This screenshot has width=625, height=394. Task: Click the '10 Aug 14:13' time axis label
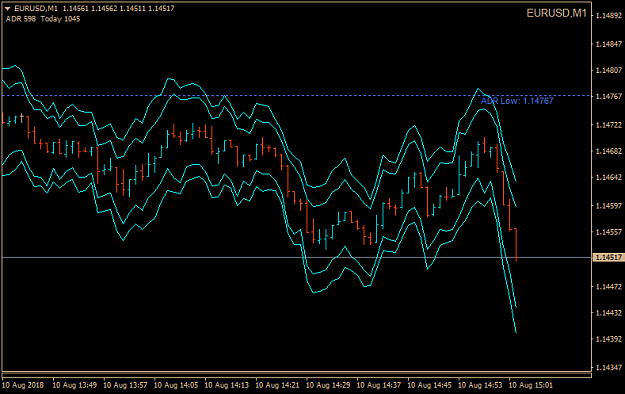(226, 385)
